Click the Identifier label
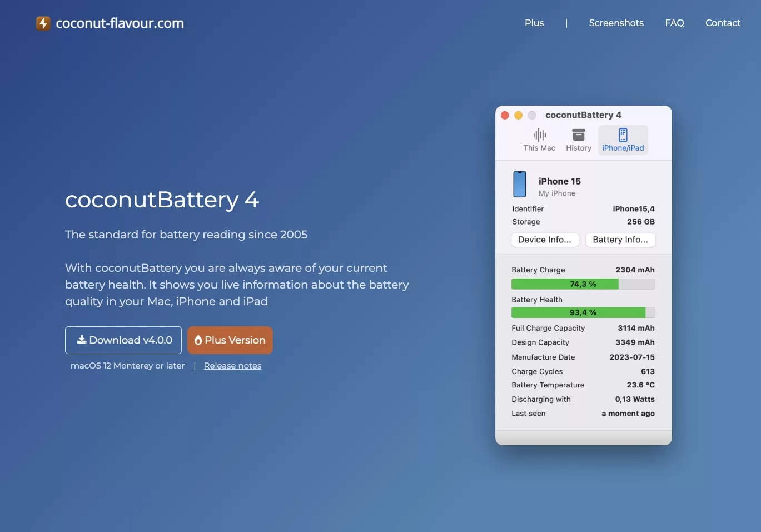This screenshot has width=761, height=532. (528, 209)
